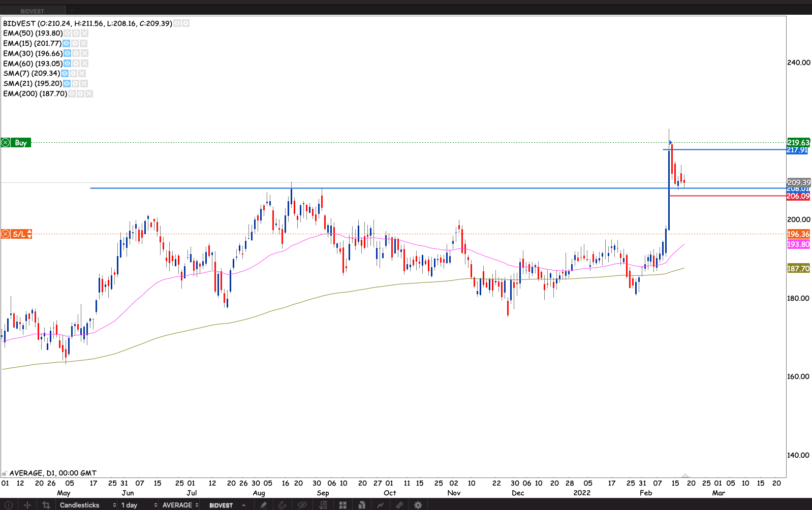The width and height of the screenshot is (812, 510).
Task: Show the hidden EMA(200) indicator
Action: coord(72,93)
